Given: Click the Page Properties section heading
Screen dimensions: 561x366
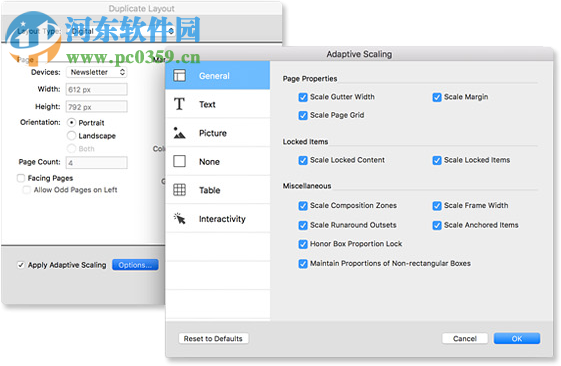Looking at the screenshot, I should [310, 79].
